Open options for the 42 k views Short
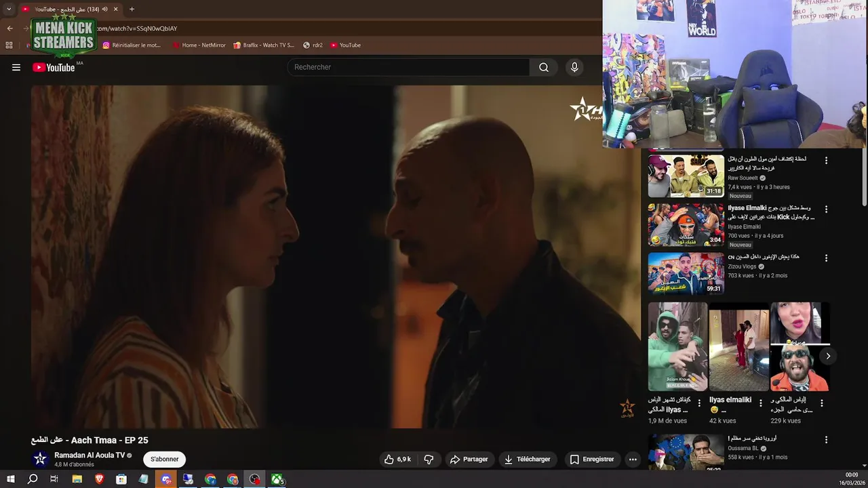Screen dimensions: 868x488 click(760, 403)
